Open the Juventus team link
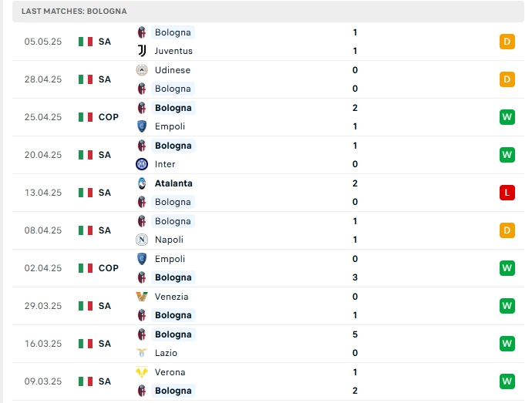532x403 pixels. [x=173, y=51]
